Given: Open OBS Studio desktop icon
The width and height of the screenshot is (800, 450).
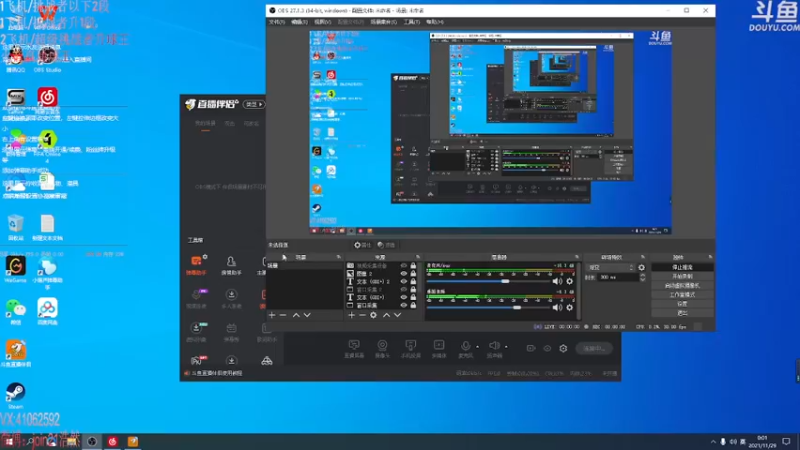Looking at the screenshot, I should pyautogui.click(x=47, y=59).
